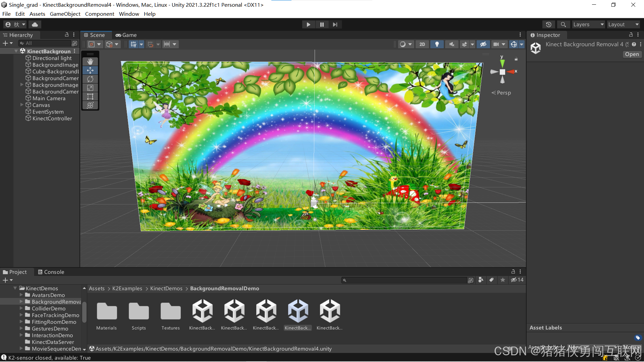Select the Move tool
Viewport: 644px width, 362px height.
pyautogui.click(x=90, y=70)
